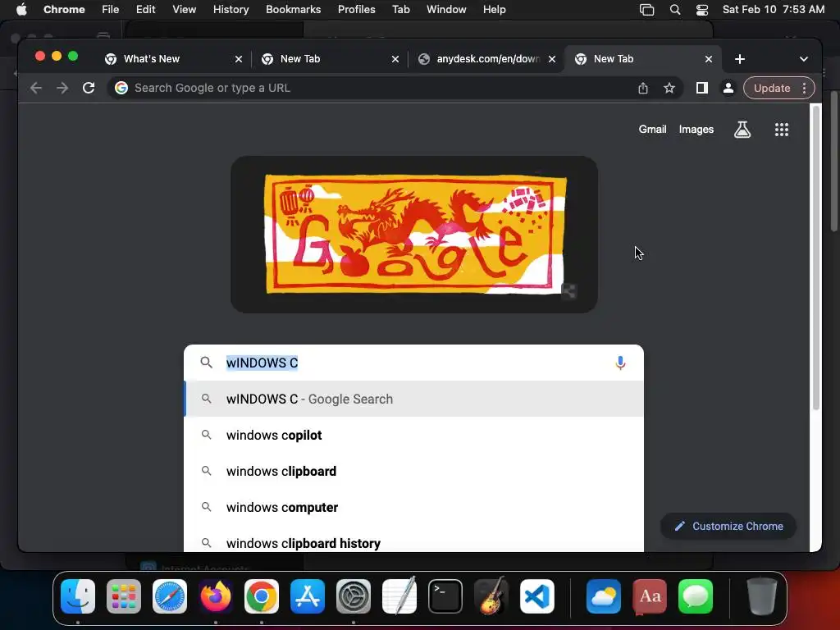Open Chrome's three-dot menu

coord(804,88)
